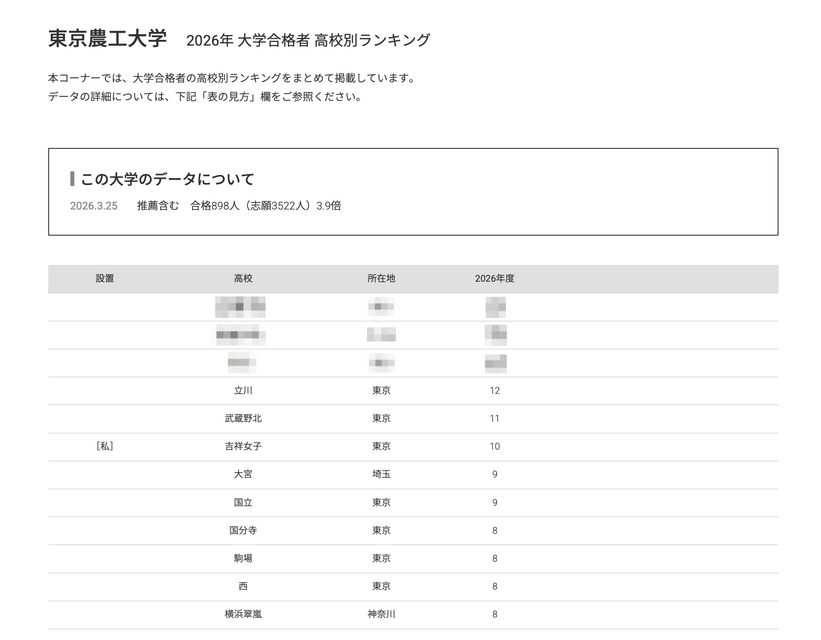The image size is (821, 640).
Task: Select the subtitle 2026年 大学合格者 高校別ランキング
Action: [x=308, y=40]
